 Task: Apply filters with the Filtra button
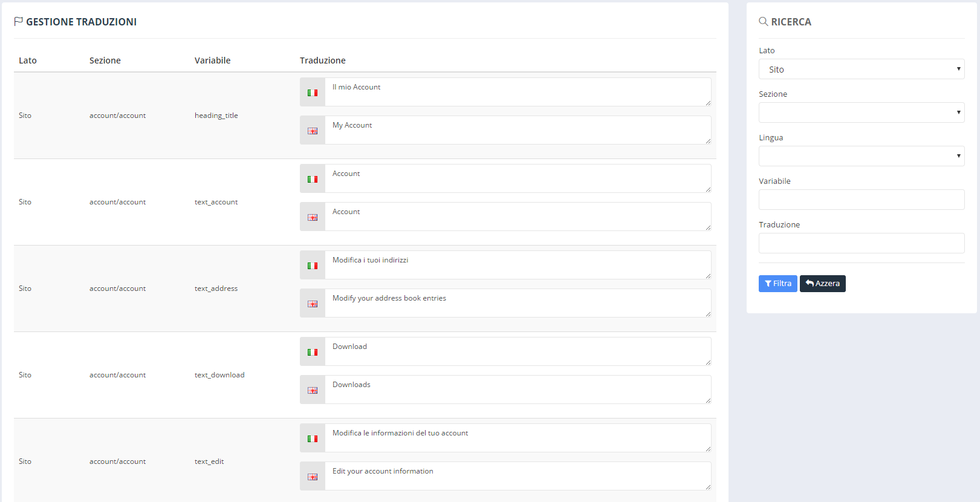[x=777, y=284]
